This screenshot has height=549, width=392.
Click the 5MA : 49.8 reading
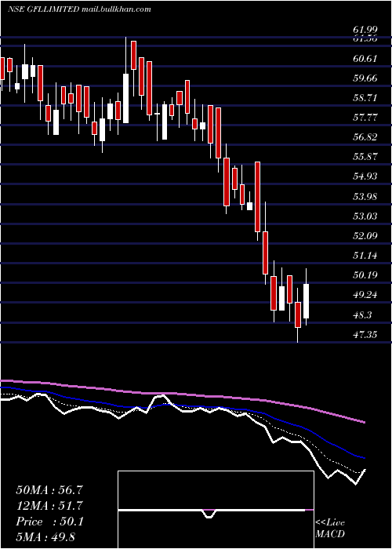click(x=45, y=536)
